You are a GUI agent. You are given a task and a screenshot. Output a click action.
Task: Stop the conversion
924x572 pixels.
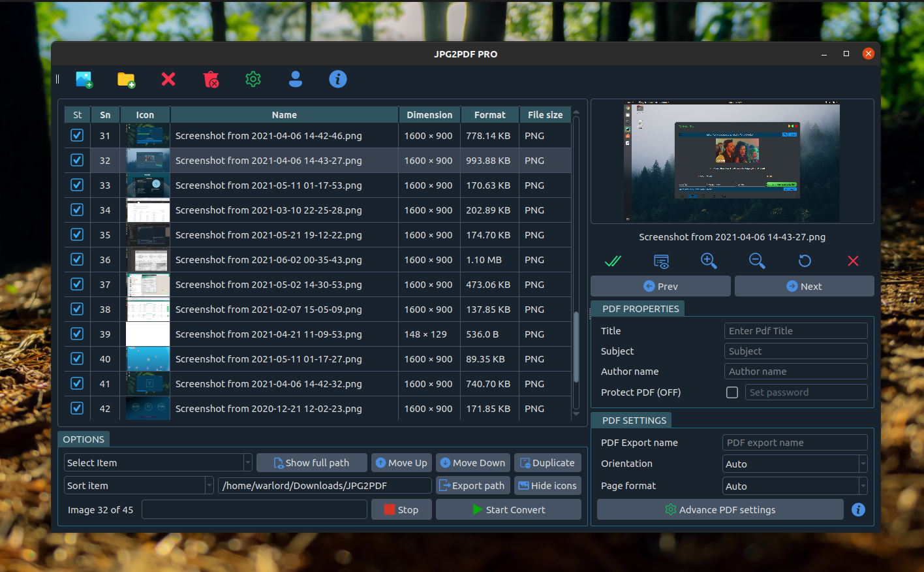click(x=401, y=509)
